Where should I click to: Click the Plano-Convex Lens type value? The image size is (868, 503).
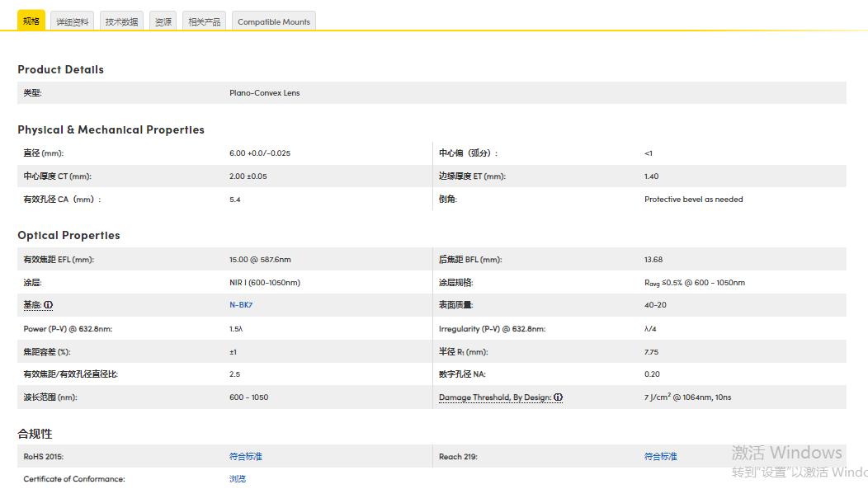[264, 93]
